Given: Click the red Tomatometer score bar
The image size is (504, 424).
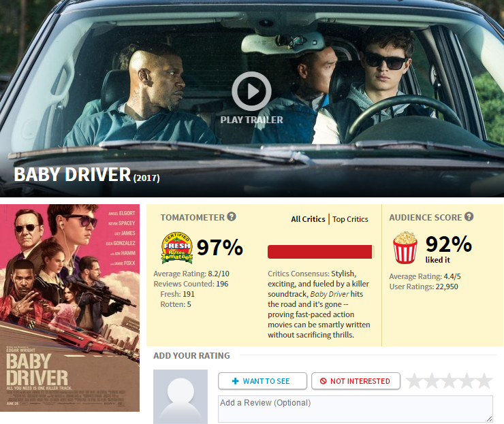Looking at the screenshot, I should (320, 252).
